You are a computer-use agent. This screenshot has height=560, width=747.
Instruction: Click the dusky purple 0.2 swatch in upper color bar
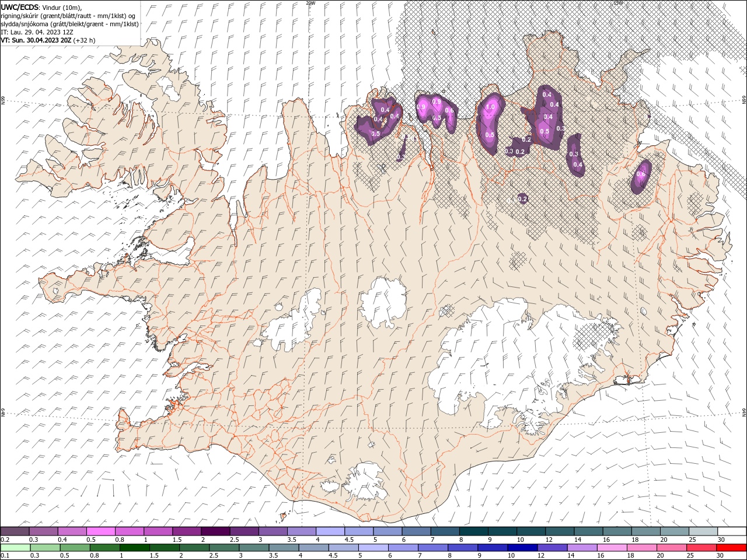[15, 531]
